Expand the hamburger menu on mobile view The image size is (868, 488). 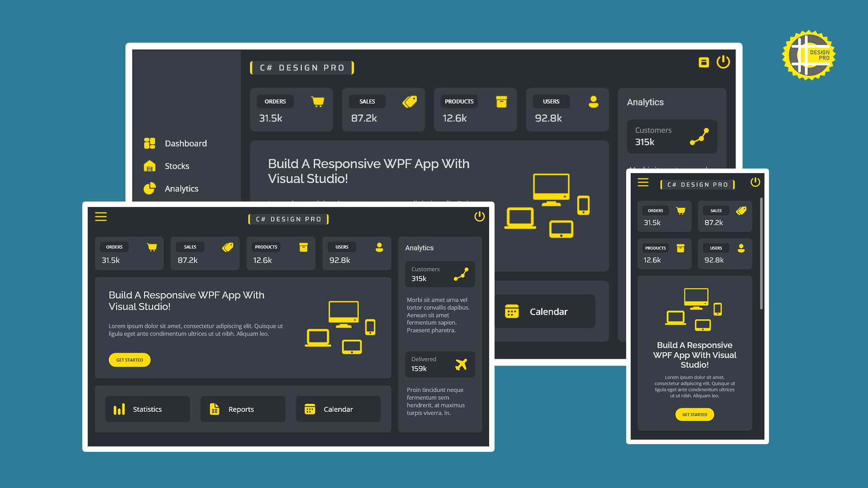(643, 183)
